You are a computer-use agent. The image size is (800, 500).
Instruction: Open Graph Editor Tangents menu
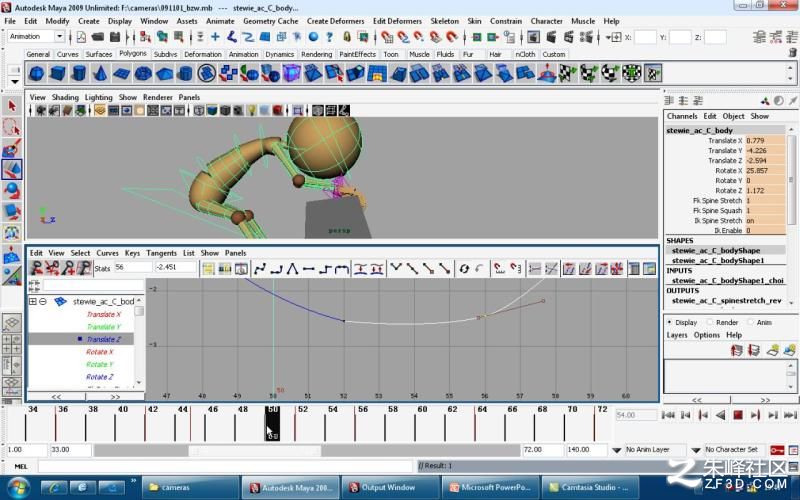tap(161, 253)
